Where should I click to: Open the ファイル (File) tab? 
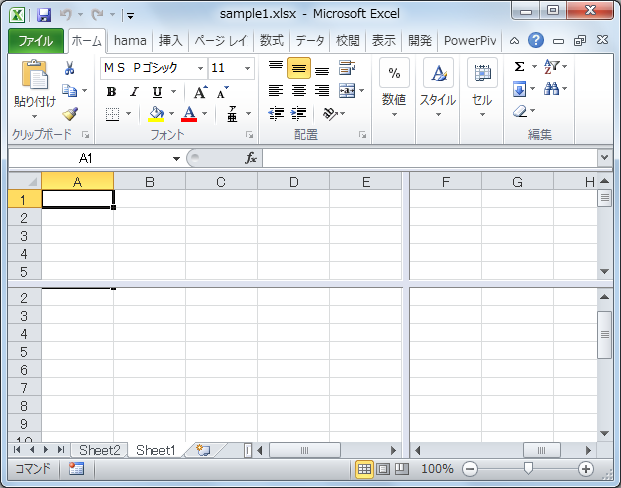click(36, 40)
